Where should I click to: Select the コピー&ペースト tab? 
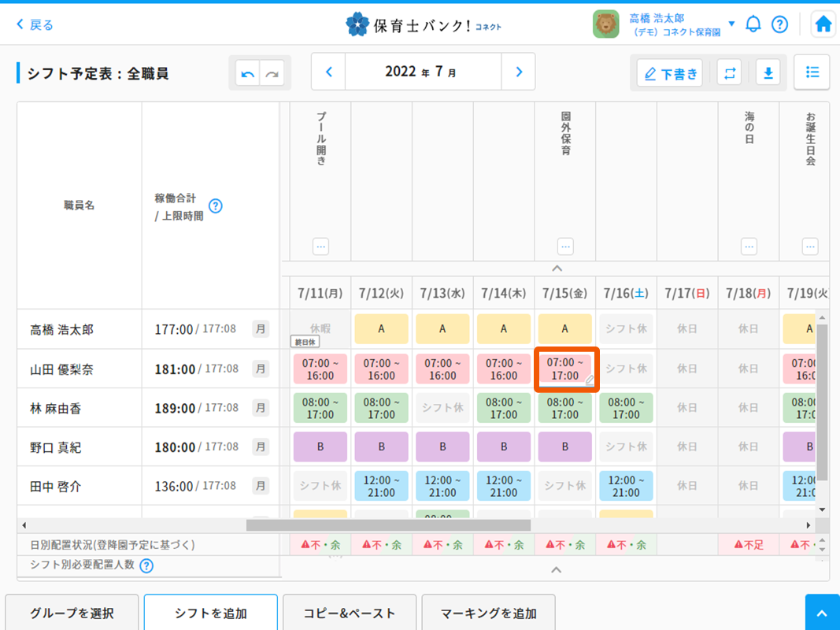pyautogui.click(x=350, y=613)
